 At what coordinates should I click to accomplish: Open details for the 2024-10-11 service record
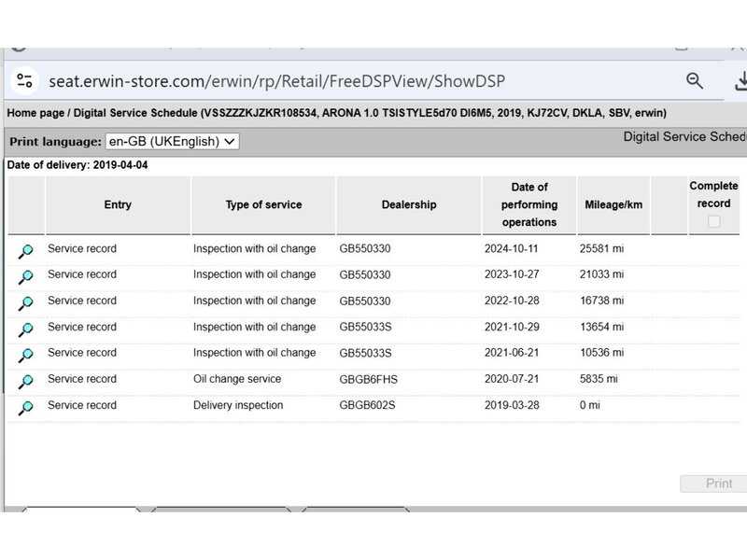(26, 251)
